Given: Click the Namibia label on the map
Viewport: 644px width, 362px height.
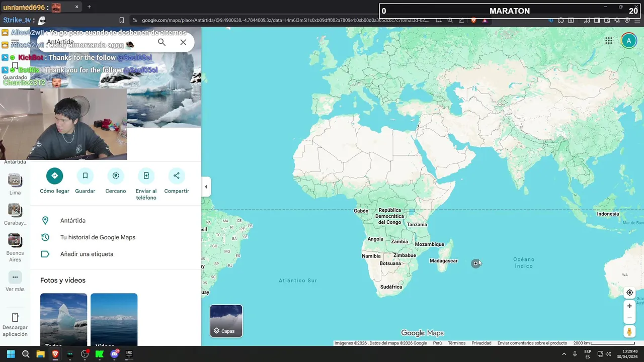Looking at the screenshot, I should click(371, 256).
